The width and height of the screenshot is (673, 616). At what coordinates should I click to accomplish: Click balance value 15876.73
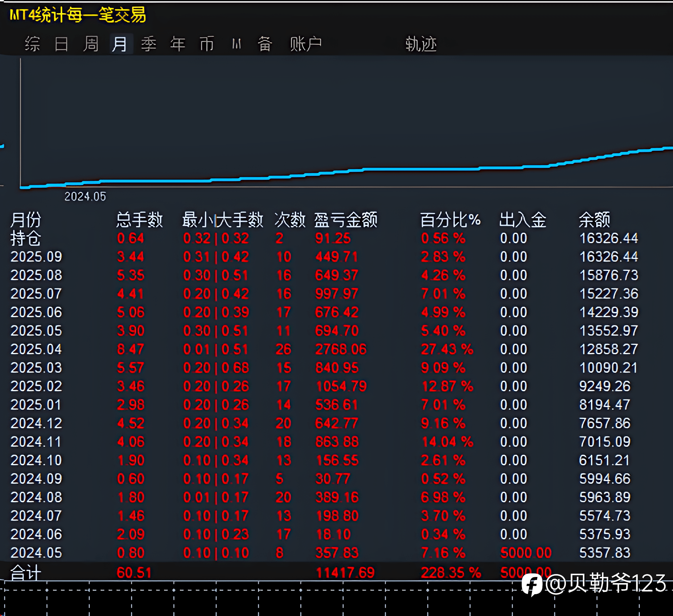click(x=609, y=275)
